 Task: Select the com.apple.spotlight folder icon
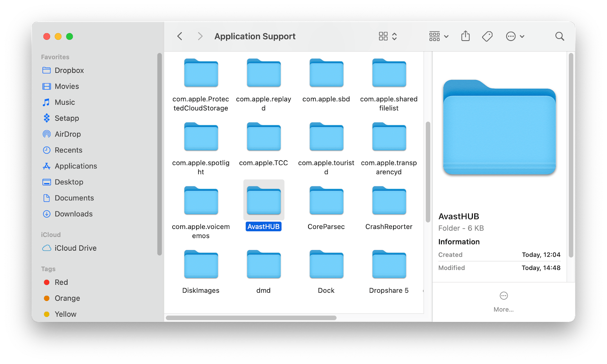201,136
